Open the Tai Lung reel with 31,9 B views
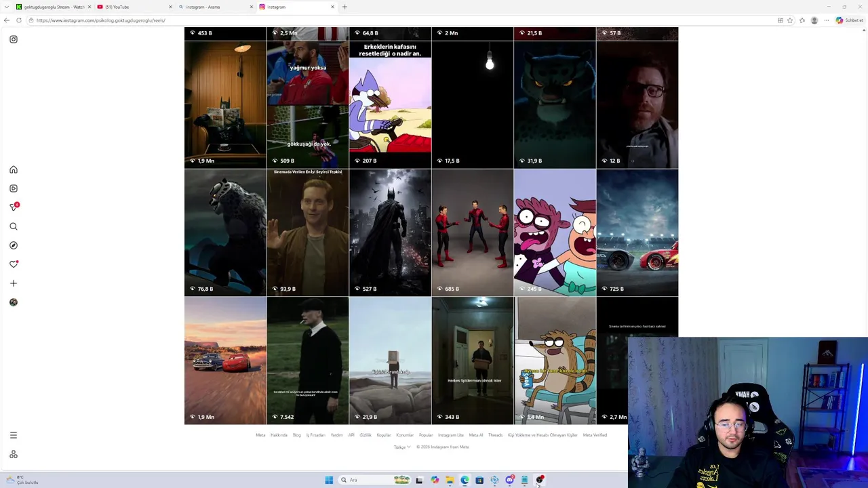Image resolution: width=868 pixels, height=488 pixels. [555, 104]
